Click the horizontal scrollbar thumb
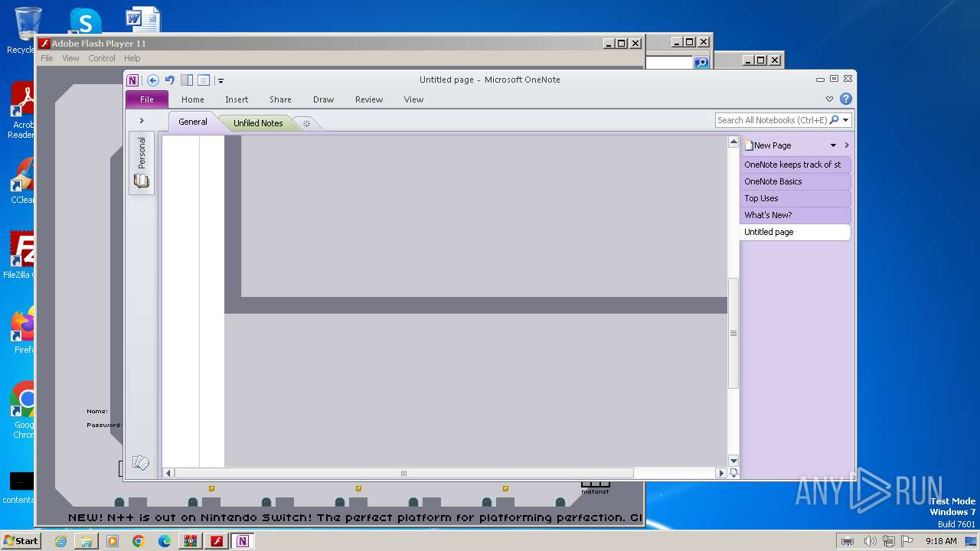The image size is (980, 551). pyautogui.click(x=403, y=473)
